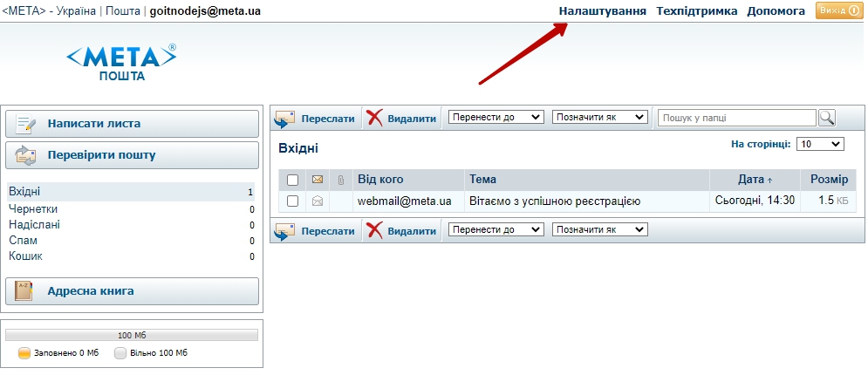Click the bottom red X delete icon
The height and width of the screenshot is (375, 868).
click(x=375, y=230)
